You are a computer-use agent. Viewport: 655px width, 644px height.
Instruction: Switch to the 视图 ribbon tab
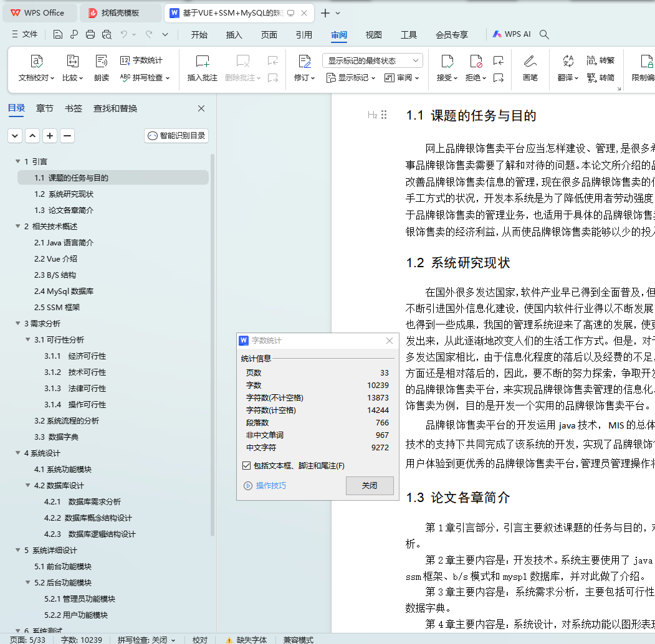click(x=373, y=35)
